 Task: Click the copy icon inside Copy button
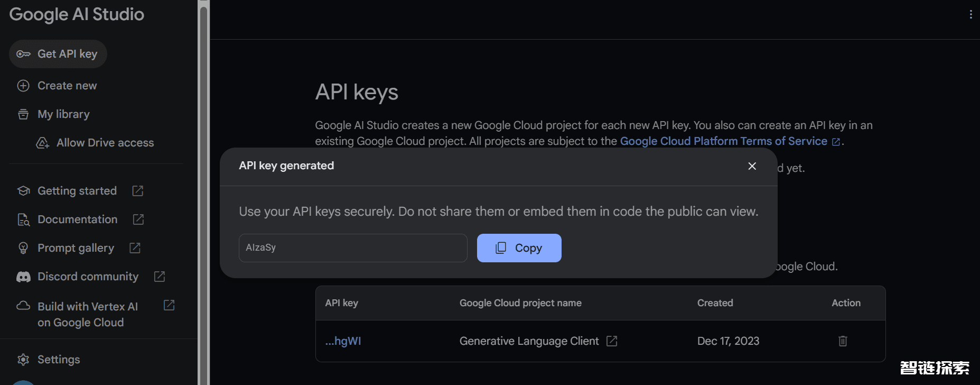click(x=501, y=248)
